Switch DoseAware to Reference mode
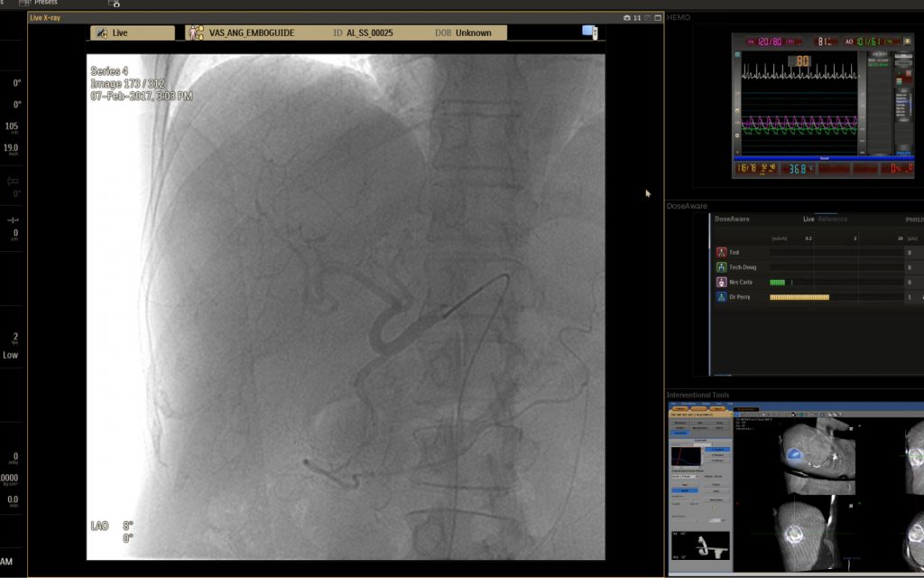 click(832, 219)
